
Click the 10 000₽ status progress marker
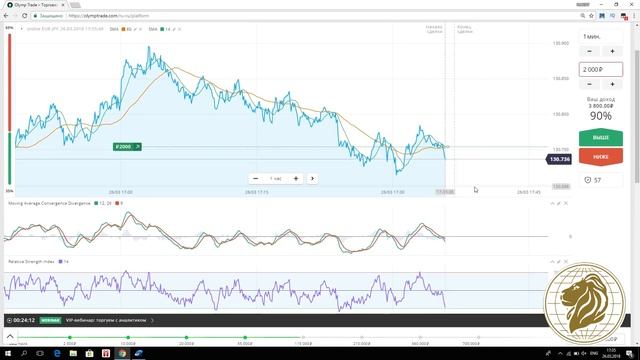[128, 338]
